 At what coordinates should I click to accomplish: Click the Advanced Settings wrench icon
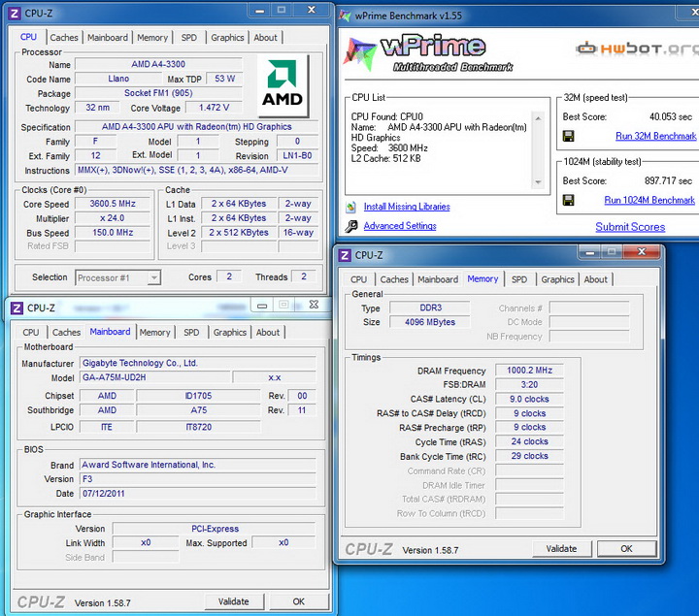point(350,226)
